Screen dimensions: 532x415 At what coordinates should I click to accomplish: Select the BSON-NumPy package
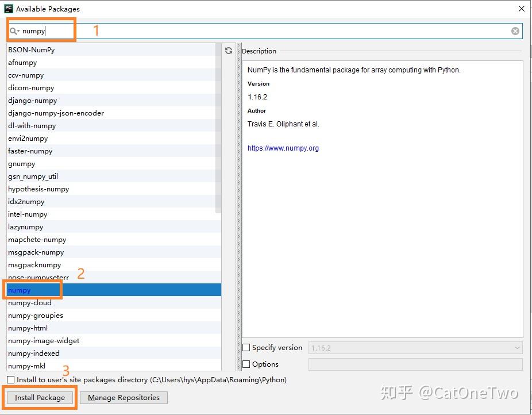(114, 50)
